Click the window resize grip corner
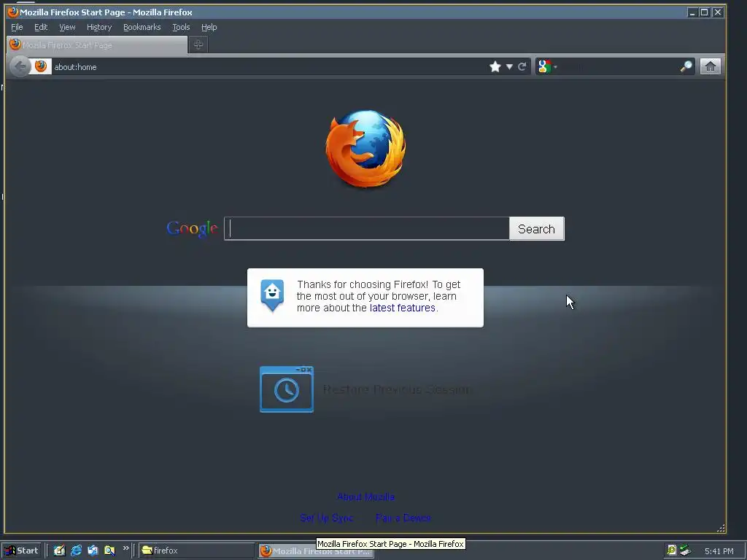The image size is (747, 560). tap(721, 528)
